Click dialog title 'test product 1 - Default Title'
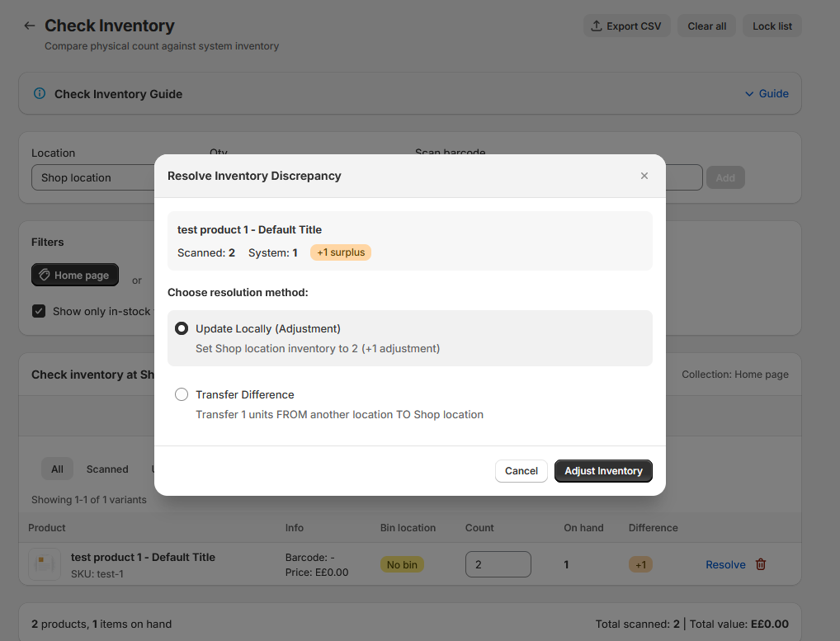840x641 pixels. click(250, 229)
